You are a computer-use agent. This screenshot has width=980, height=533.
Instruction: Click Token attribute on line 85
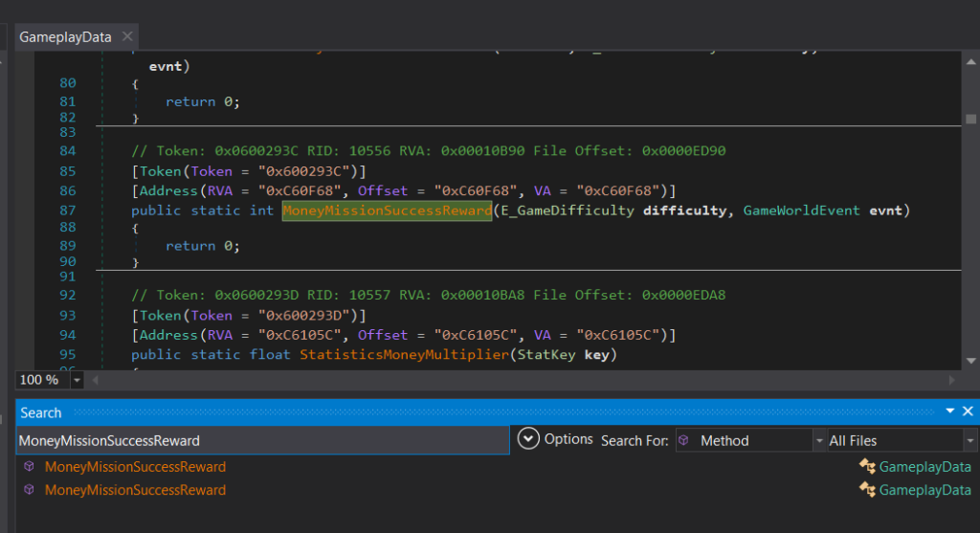pyautogui.click(x=160, y=172)
